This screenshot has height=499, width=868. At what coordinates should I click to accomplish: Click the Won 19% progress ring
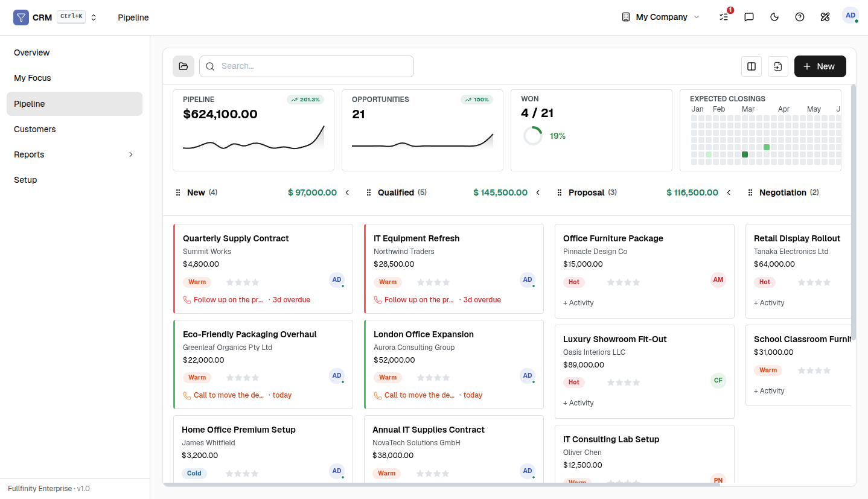[533, 136]
